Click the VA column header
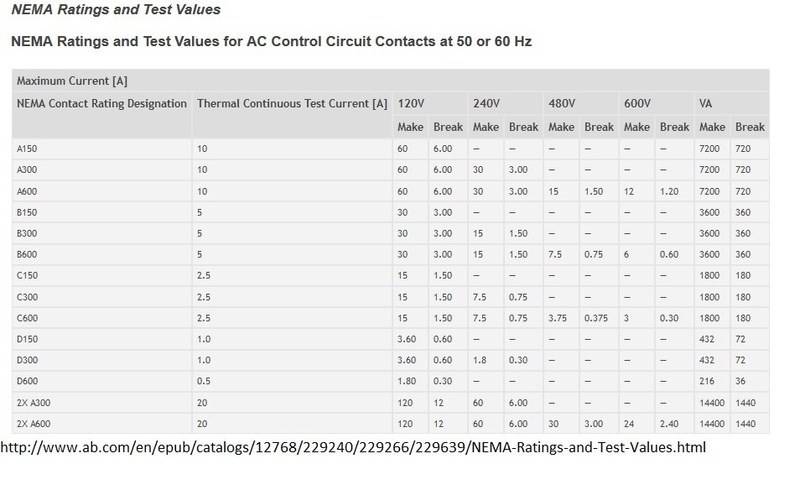 click(x=707, y=103)
